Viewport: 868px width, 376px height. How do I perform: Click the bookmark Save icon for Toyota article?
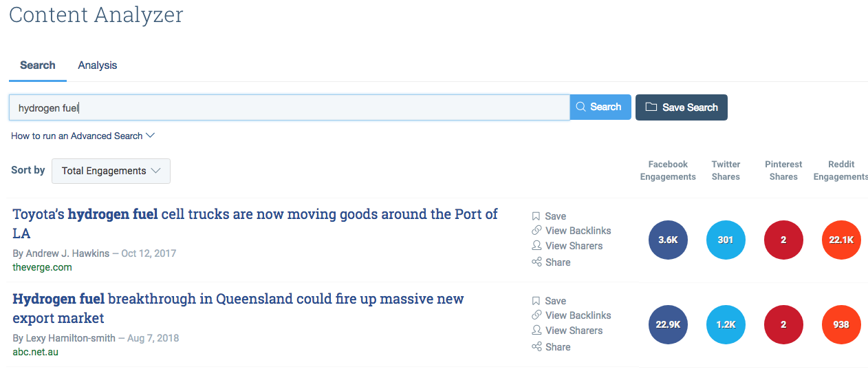pyautogui.click(x=536, y=216)
